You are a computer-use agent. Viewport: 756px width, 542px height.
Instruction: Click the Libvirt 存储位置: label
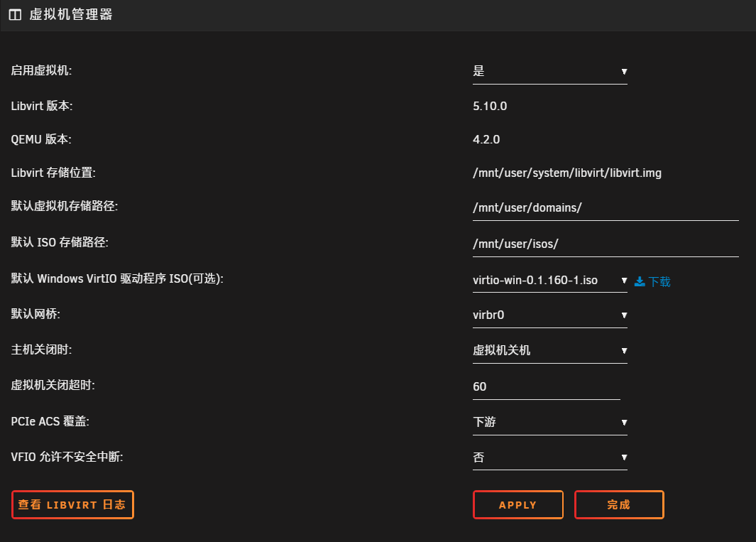[53, 173]
